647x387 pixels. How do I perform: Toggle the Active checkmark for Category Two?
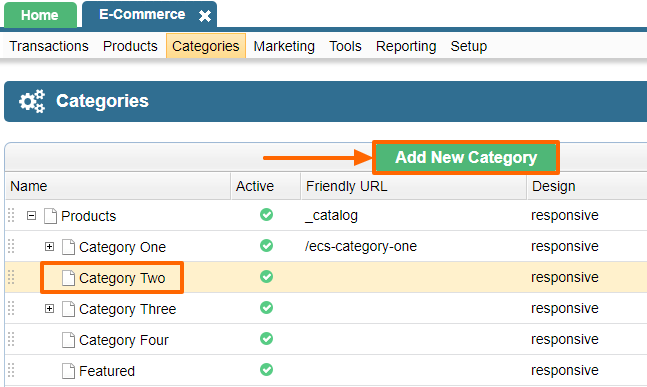click(267, 276)
